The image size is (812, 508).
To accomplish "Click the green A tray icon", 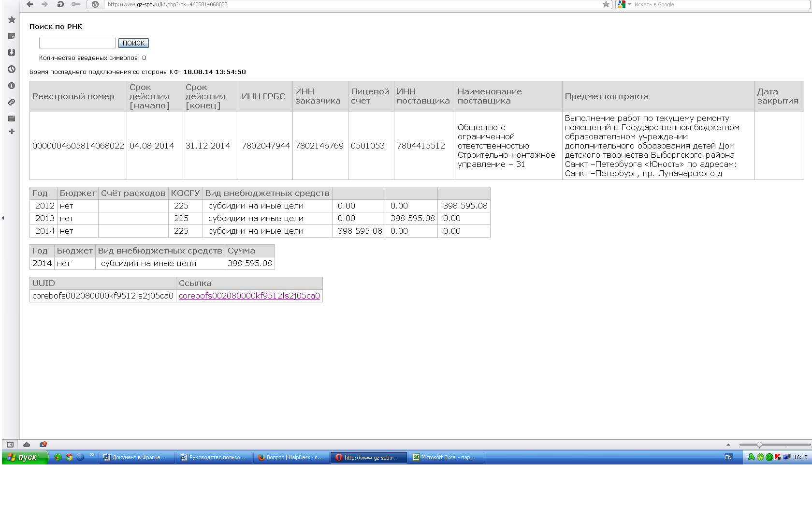I will [752, 457].
